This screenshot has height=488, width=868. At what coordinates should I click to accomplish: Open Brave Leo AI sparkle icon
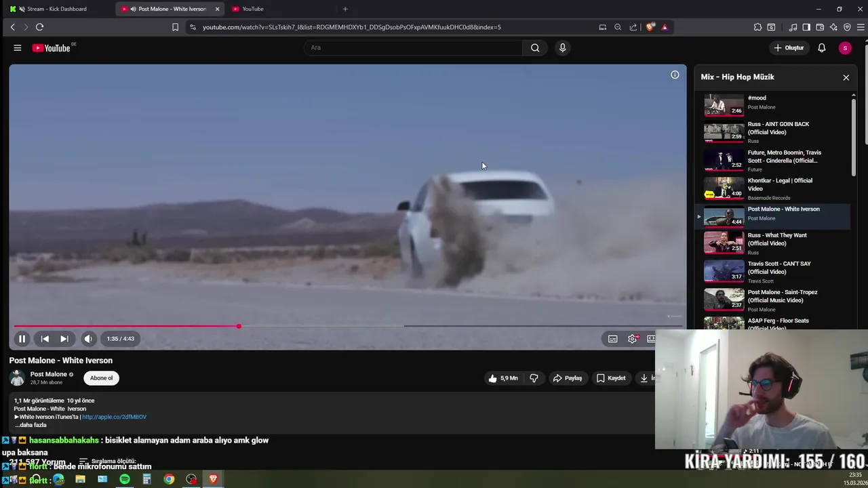(833, 27)
